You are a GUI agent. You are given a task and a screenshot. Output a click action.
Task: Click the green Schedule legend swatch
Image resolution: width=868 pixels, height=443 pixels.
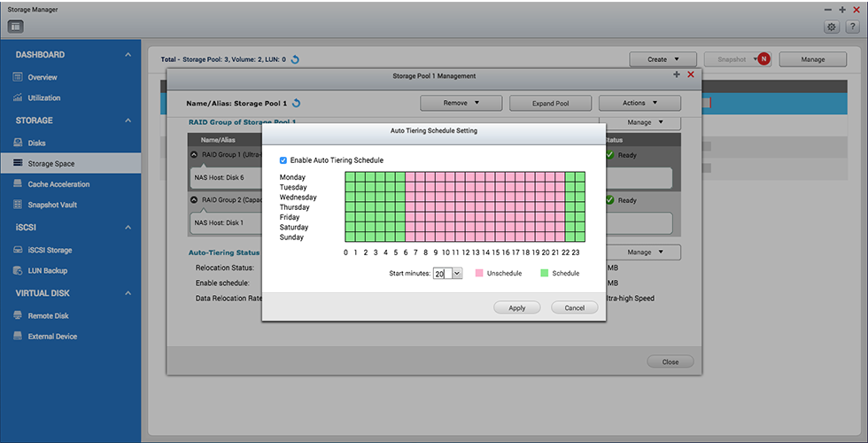coord(545,273)
